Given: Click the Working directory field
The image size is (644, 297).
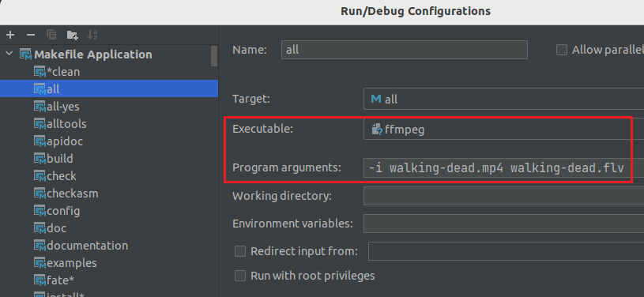Looking at the screenshot, I should (x=503, y=196).
